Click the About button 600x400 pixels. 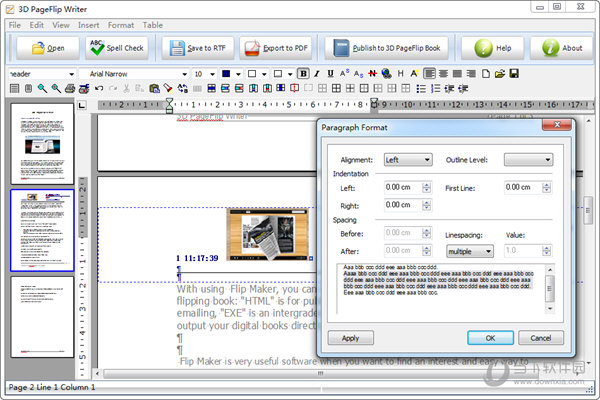coord(561,48)
